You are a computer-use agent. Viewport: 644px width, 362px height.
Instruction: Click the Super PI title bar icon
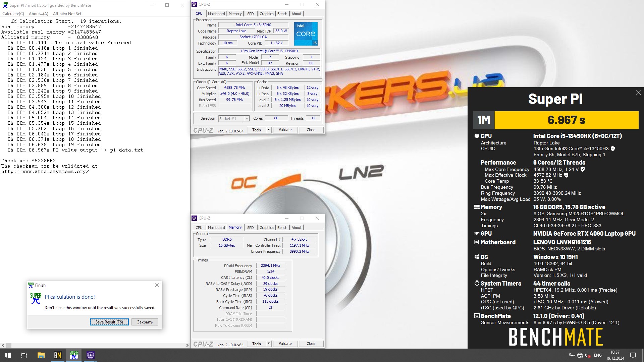5,5
